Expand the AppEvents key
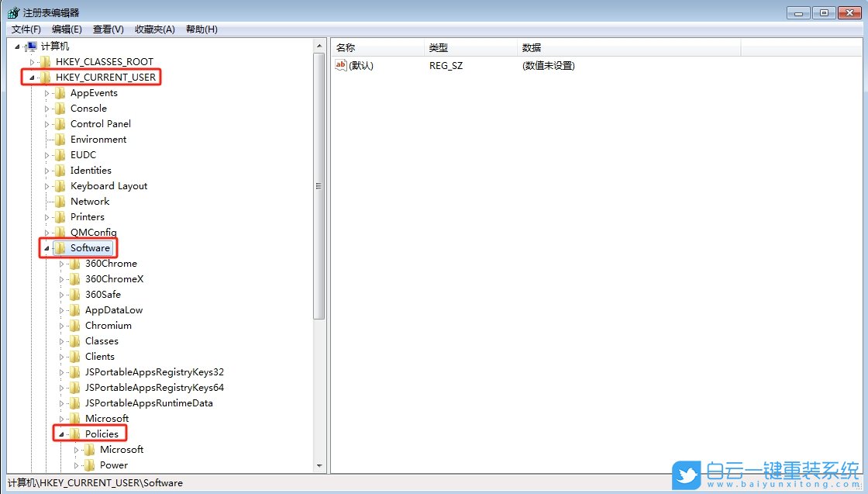868x494 pixels. click(46, 92)
